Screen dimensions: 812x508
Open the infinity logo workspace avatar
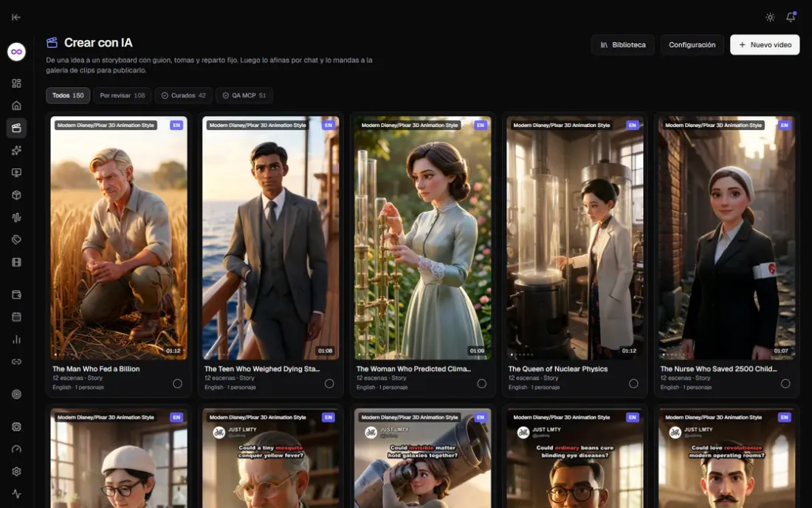16,52
